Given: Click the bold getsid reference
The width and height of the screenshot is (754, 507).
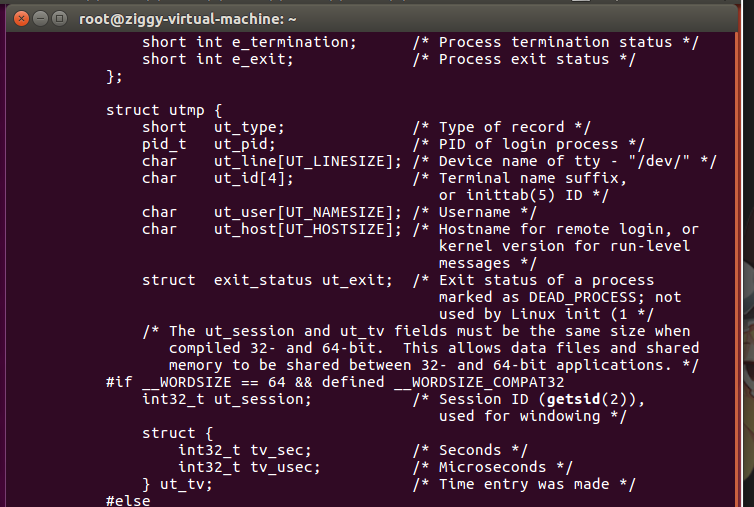Looking at the screenshot, I should (x=573, y=399).
